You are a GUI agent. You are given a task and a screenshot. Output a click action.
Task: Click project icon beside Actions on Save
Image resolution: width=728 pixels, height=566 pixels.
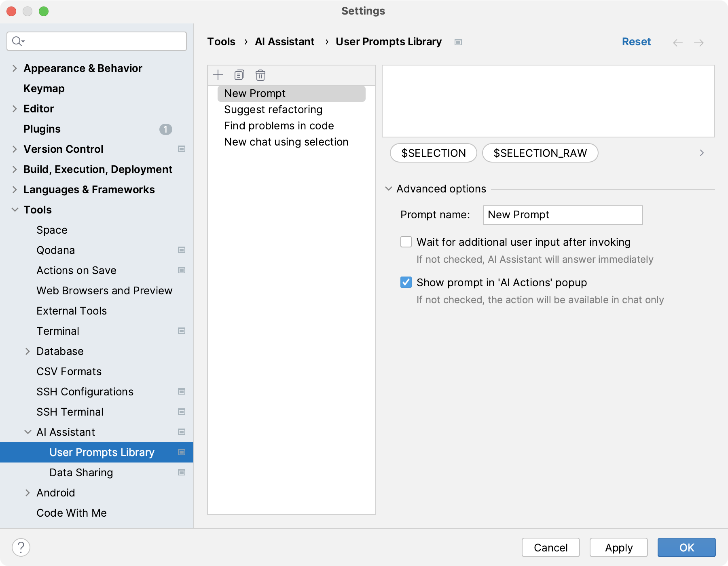click(x=182, y=270)
